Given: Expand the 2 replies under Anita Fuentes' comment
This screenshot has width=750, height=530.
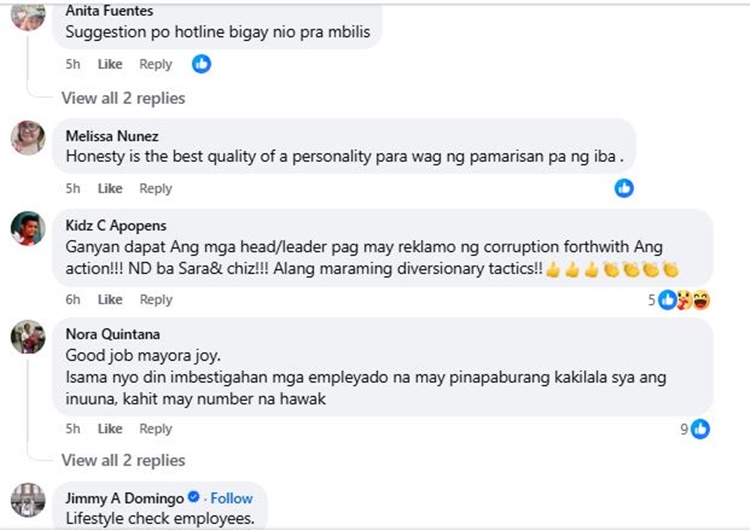Looking at the screenshot, I should click(x=123, y=98).
